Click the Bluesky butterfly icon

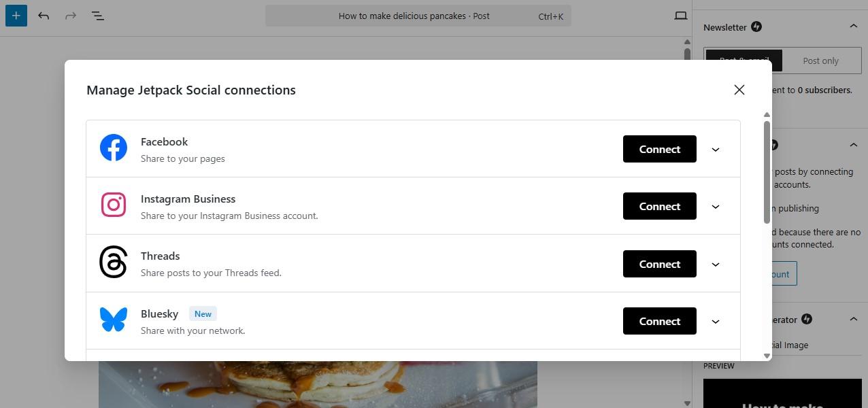coord(113,320)
